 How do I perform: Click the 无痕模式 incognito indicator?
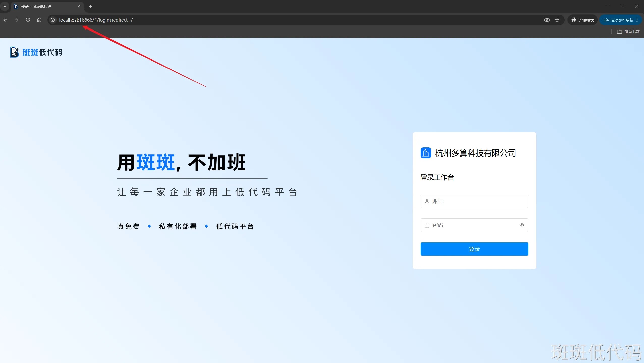pyautogui.click(x=582, y=20)
